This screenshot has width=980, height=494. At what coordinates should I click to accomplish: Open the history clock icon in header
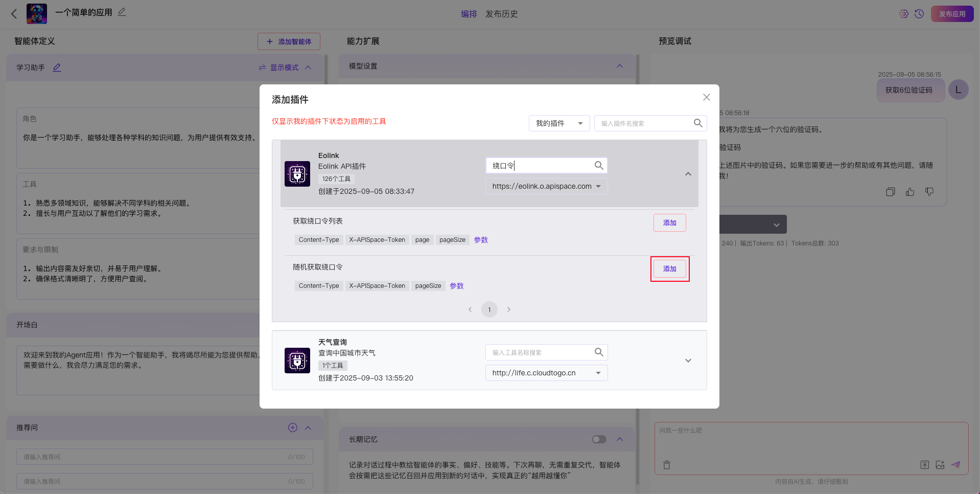919,14
